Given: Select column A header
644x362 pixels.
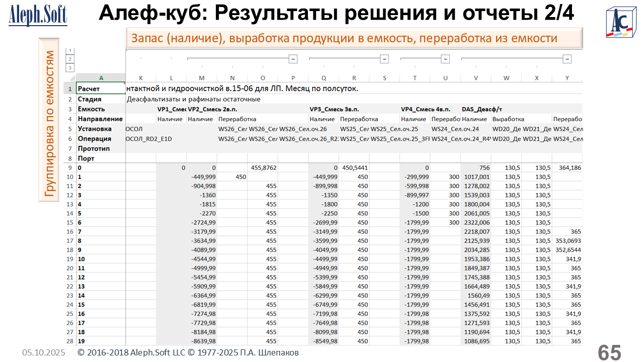Looking at the screenshot, I should pos(101,77).
